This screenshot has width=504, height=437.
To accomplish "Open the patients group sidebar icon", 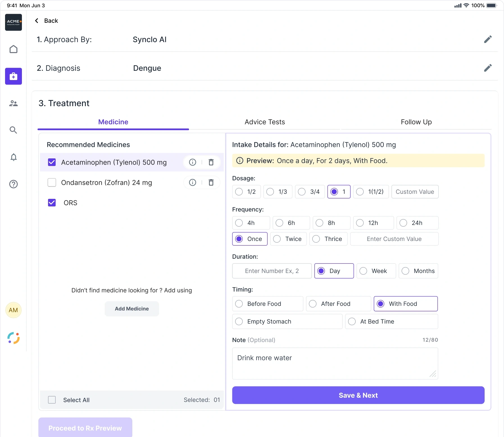I will (x=13, y=103).
